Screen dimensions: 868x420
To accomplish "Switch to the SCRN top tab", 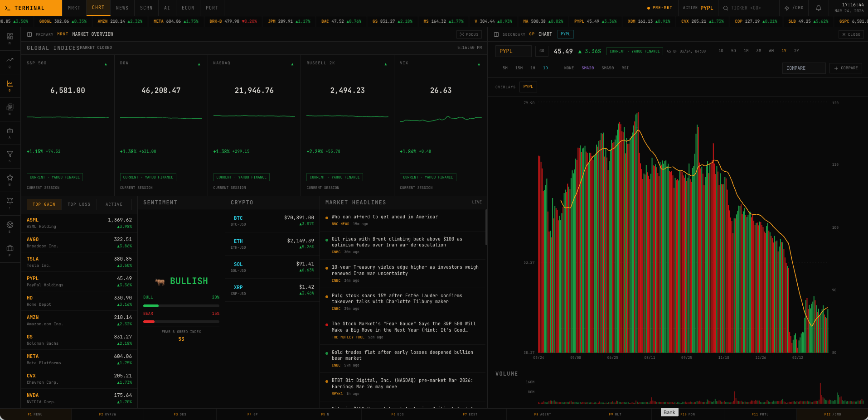I will coord(146,8).
